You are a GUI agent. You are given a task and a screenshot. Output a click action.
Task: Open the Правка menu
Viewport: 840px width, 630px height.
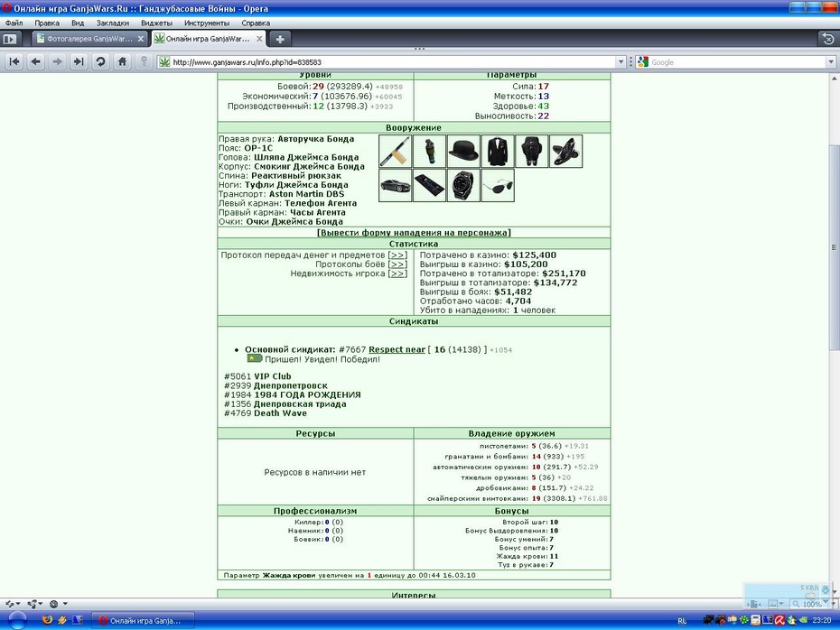(x=47, y=23)
